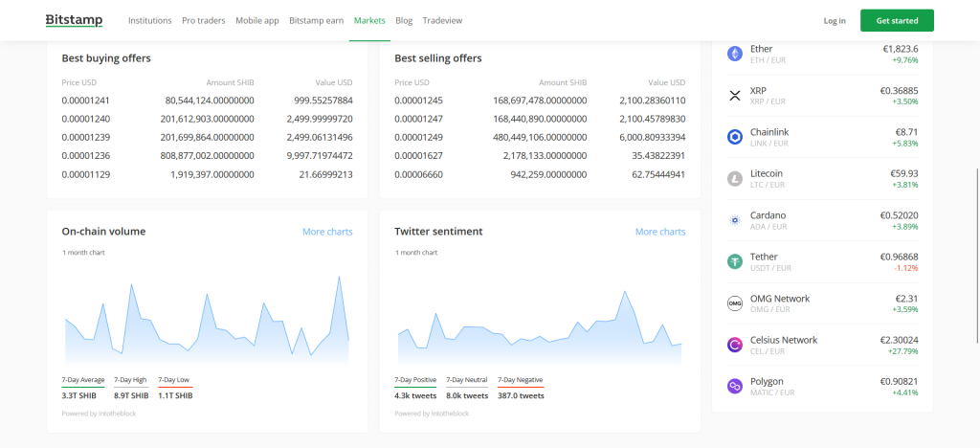Screen dimensions: 980x448
Task: Click the XRP coin icon
Action: [735, 96]
